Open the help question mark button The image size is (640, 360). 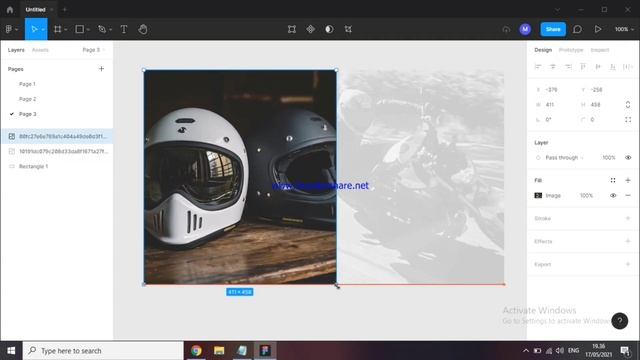pos(619,321)
